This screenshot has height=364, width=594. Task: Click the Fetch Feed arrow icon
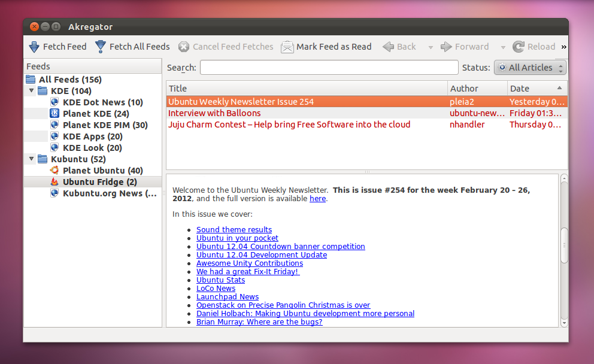[34, 47]
